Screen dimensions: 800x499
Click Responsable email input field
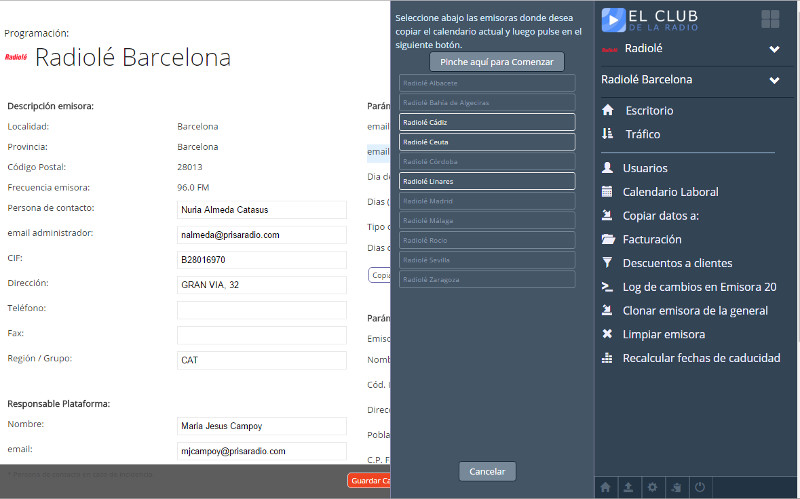262,451
